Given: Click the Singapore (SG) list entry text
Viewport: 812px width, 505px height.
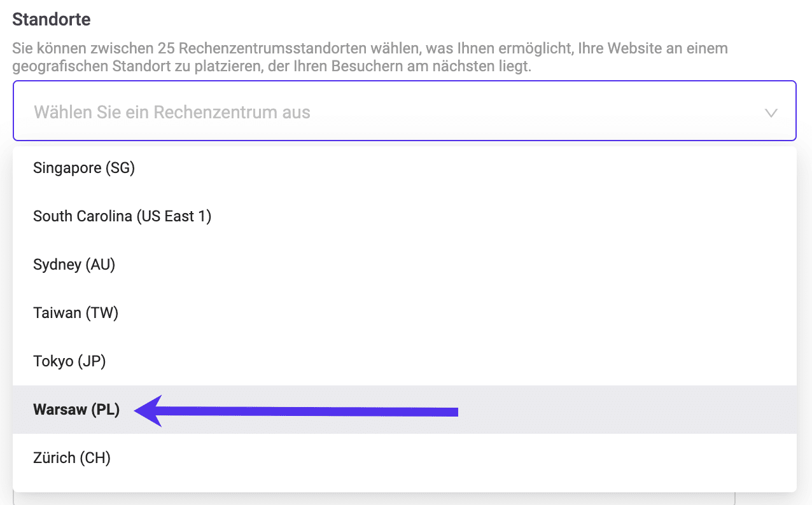Looking at the screenshot, I should point(84,168).
